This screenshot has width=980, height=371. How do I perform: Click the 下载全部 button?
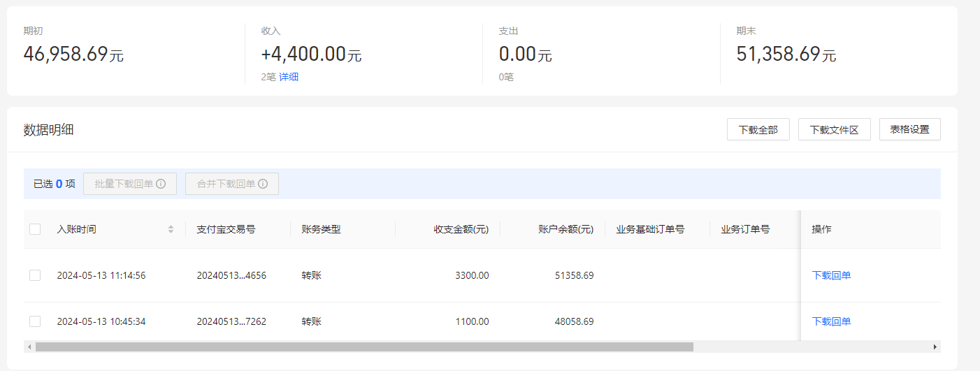click(x=758, y=129)
